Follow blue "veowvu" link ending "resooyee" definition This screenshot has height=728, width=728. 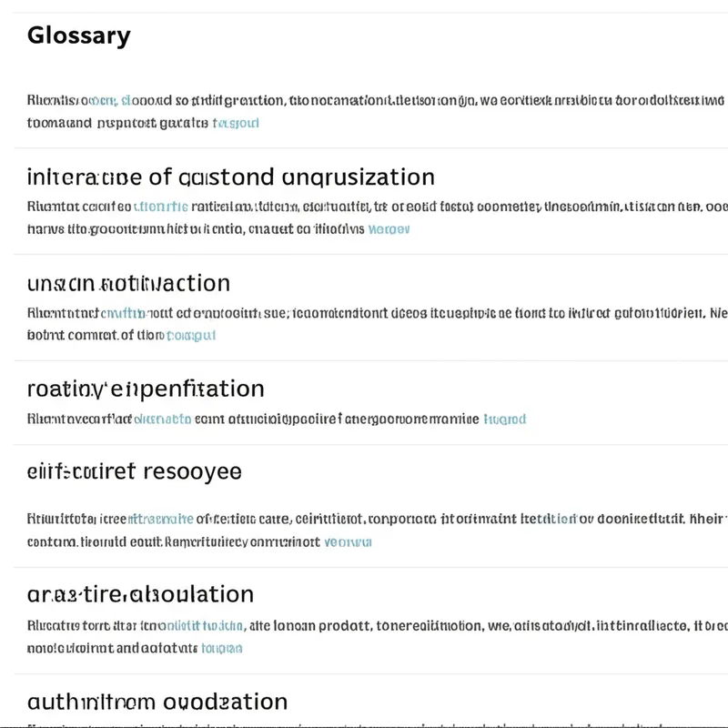pos(348,541)
